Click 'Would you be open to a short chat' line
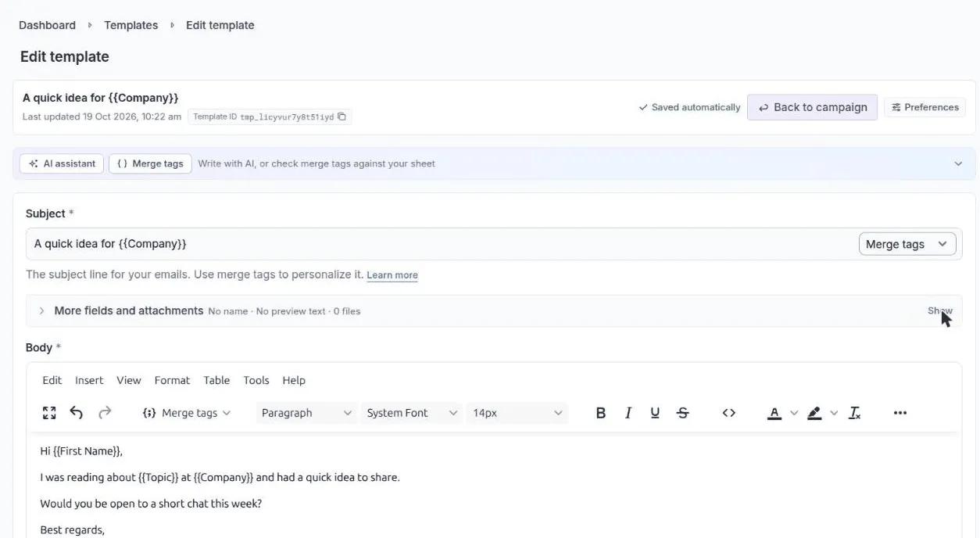Image resolution: width=980 pixels, height=538 pixels. pos(151,504)
